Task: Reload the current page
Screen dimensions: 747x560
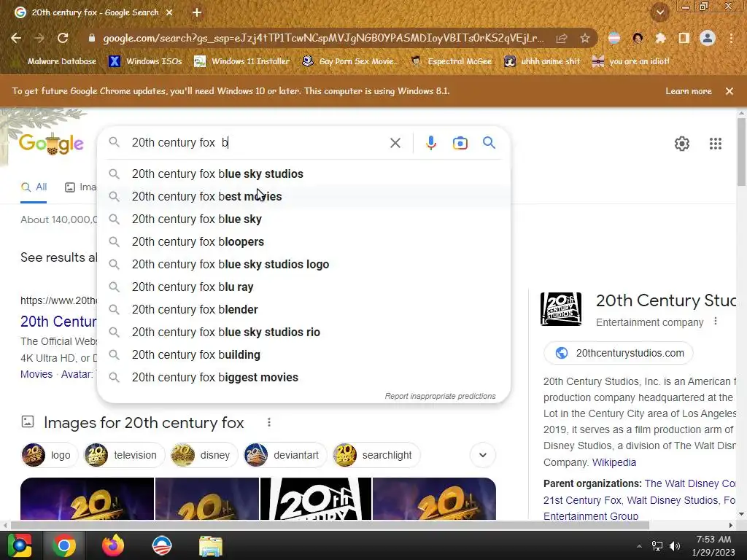Action: (63, 38)
